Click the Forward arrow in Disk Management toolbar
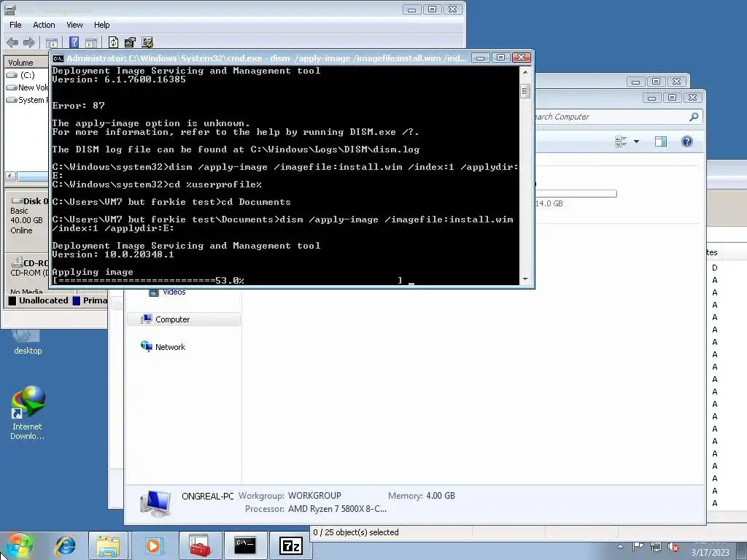This screenshot has height=560, width=747. click(29, 42)
